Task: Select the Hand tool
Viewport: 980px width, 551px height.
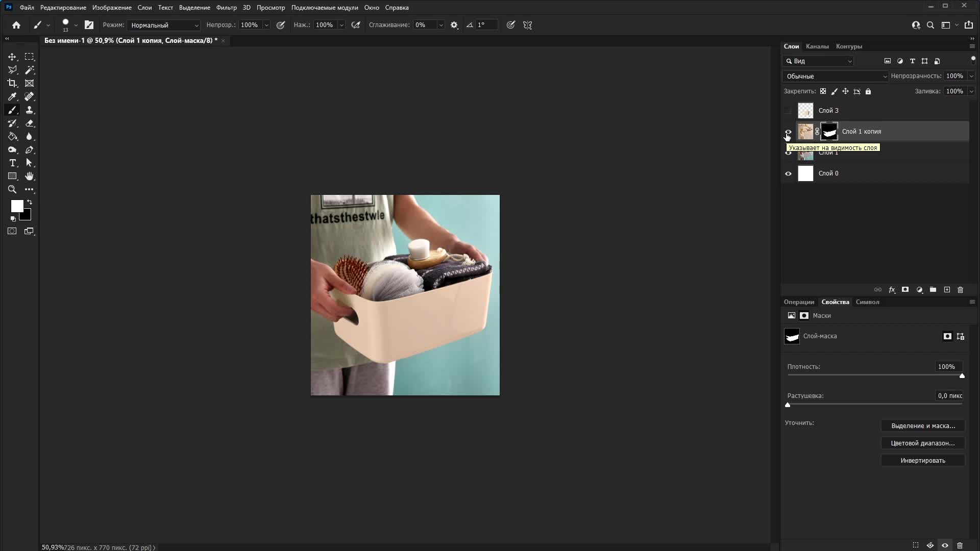Action: point(30,176)
